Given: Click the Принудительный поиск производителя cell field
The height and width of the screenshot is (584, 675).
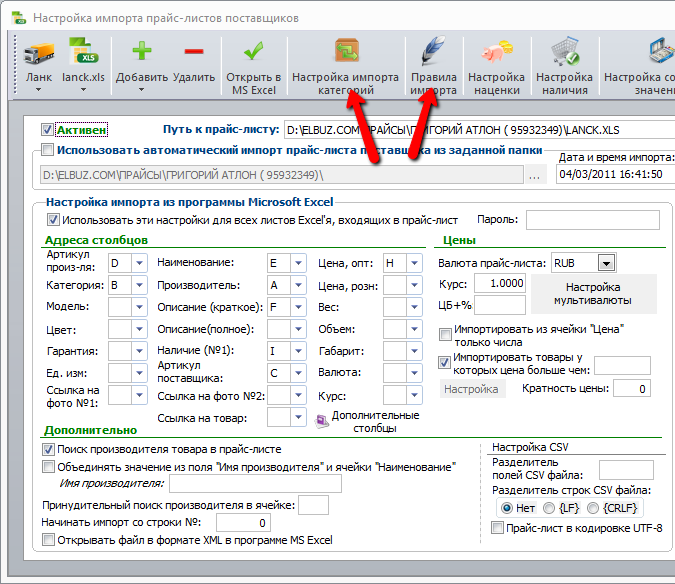Looking at the screenshot, I should 313,505.
